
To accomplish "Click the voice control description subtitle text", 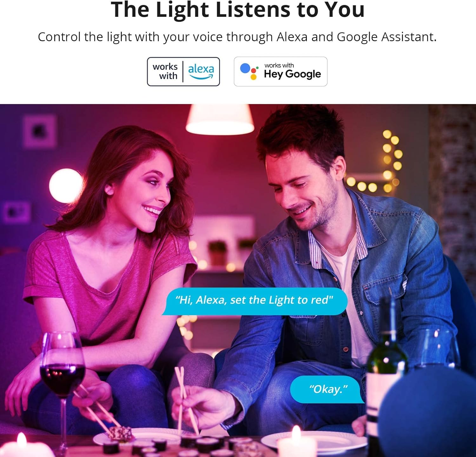I will (237, 37).
